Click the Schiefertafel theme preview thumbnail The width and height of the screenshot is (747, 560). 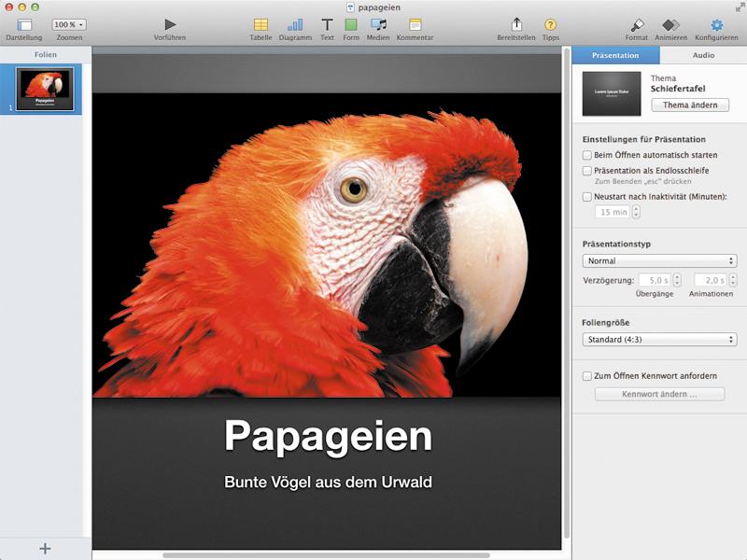(x=612, y=94)
